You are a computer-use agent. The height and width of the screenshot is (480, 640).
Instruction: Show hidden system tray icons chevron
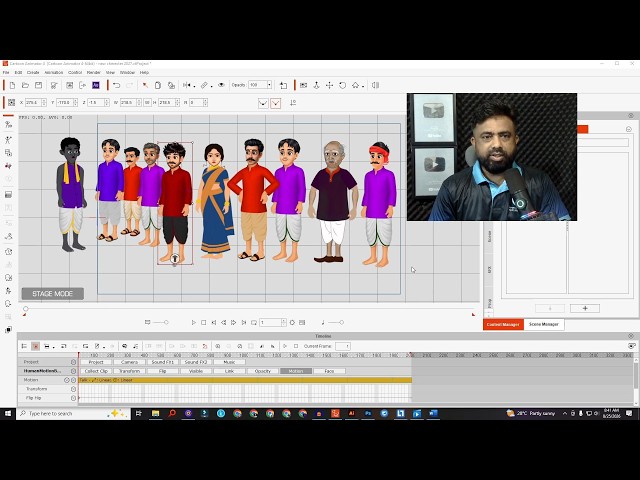pyautogui.click(x=565, y=413)
